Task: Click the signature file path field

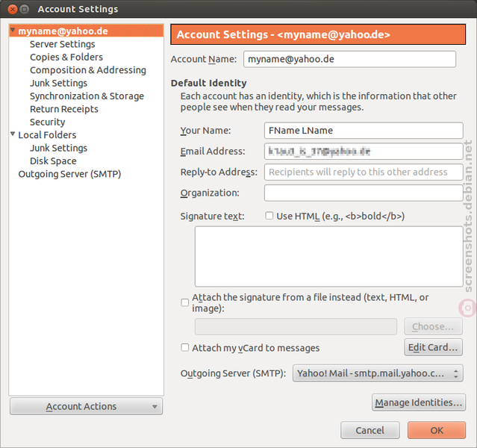Action: click(296, 326)
